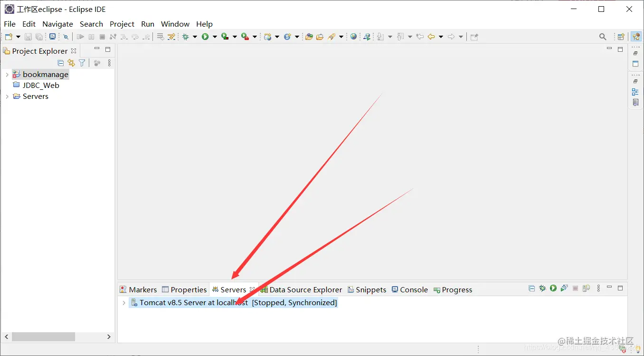
Task: Switch to the Markers tab
Action: click(138, 289)
